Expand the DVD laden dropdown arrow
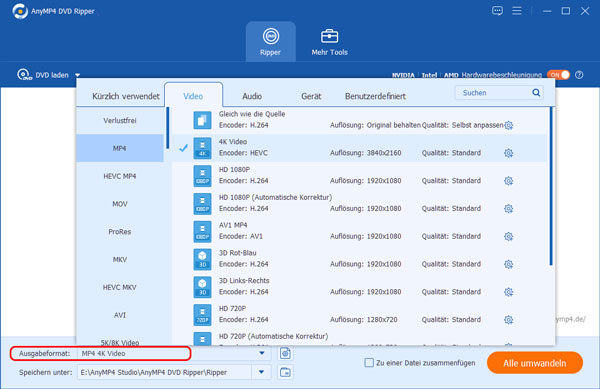The height and width of the screenshot is (389, 600). [x=77, y=75]
